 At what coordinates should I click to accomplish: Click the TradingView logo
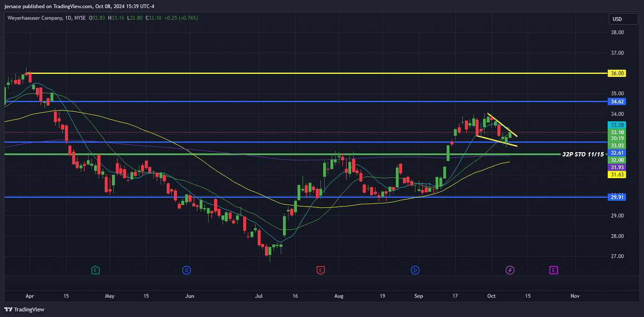pyautogui.click(x=24, y=309)
